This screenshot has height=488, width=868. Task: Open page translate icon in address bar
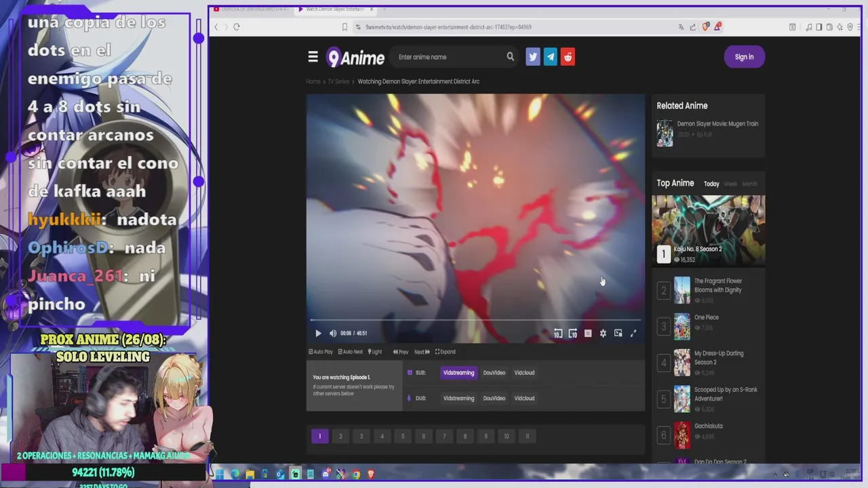pos(681,27)
